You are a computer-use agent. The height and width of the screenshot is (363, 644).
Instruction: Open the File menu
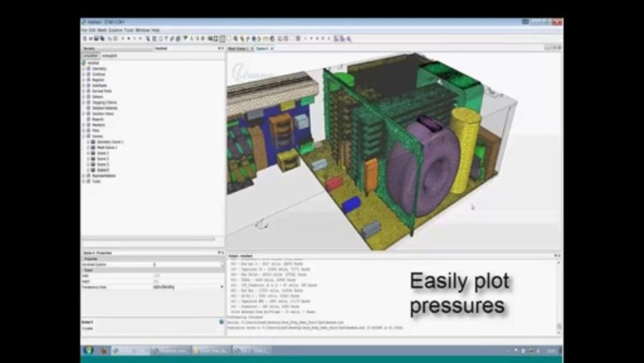click(x=84, y=30)
